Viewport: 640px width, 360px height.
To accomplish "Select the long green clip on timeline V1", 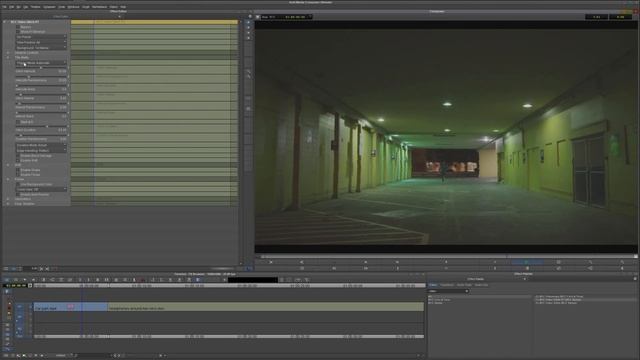I will 266,307.
